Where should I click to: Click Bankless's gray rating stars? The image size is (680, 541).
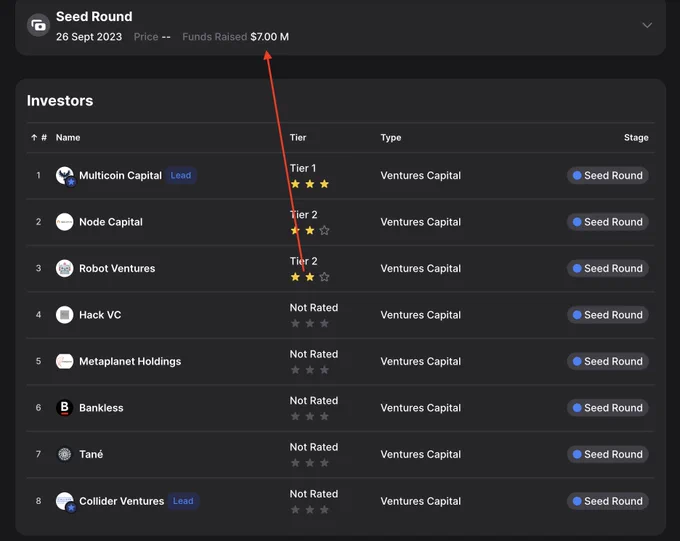310,416
